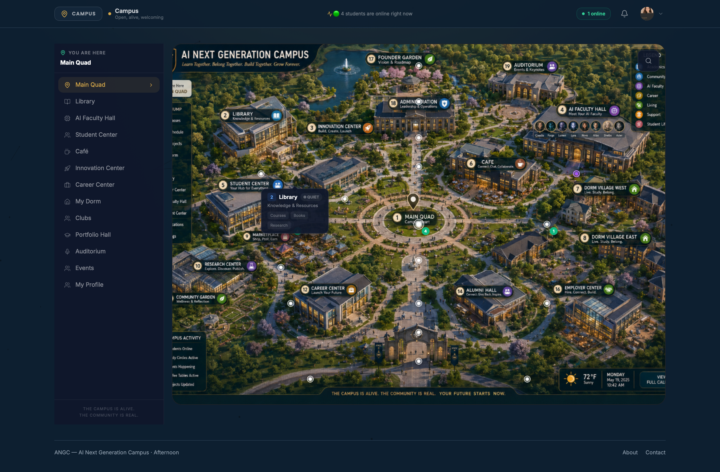Click the My Dorm home icon in the sidebar
This screenshot has height=472, width=720.
click(67, 202)
